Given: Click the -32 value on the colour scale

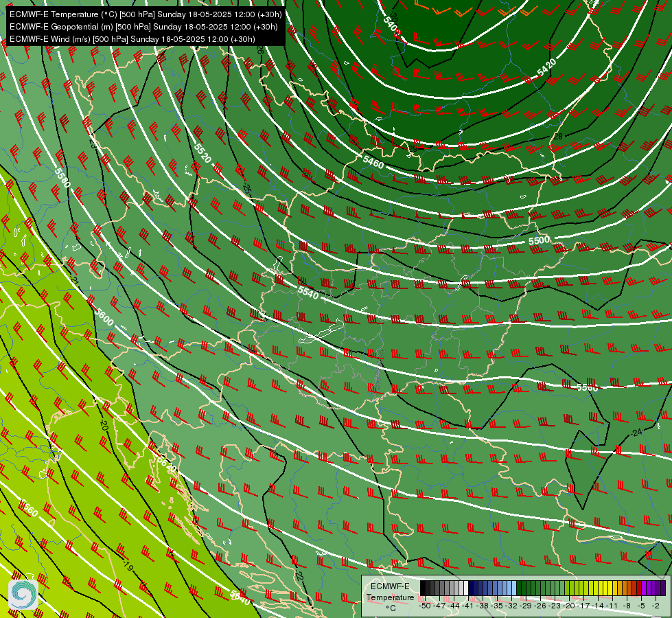Looking at the screenshot, I should (511, 606).
